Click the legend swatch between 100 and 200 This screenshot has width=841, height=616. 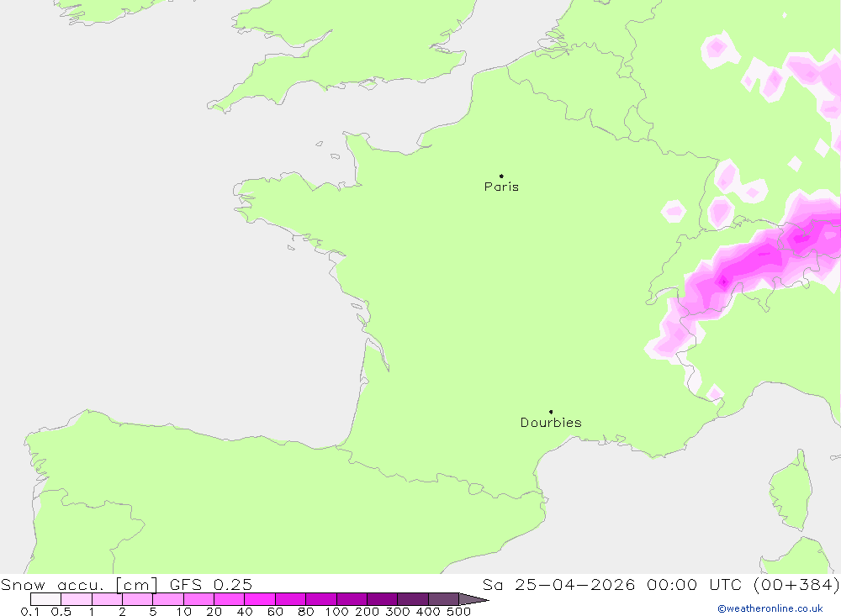pos(352,599)
